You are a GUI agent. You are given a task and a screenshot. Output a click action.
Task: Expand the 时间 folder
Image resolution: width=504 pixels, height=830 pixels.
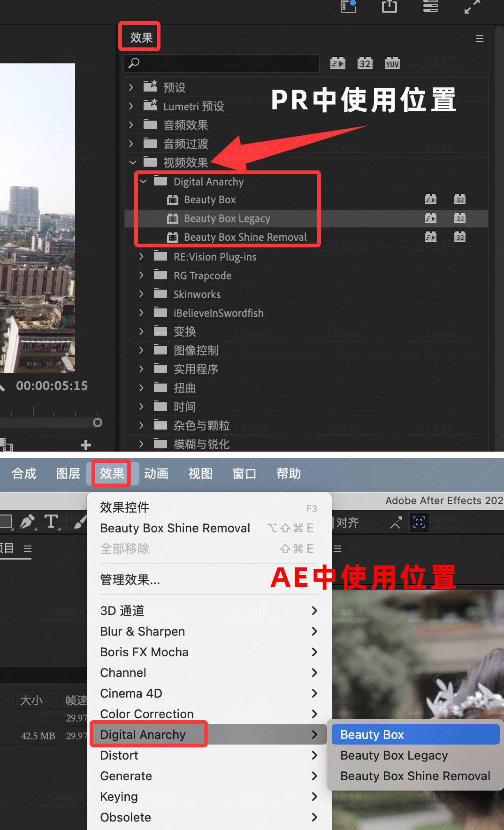(141, 407)
